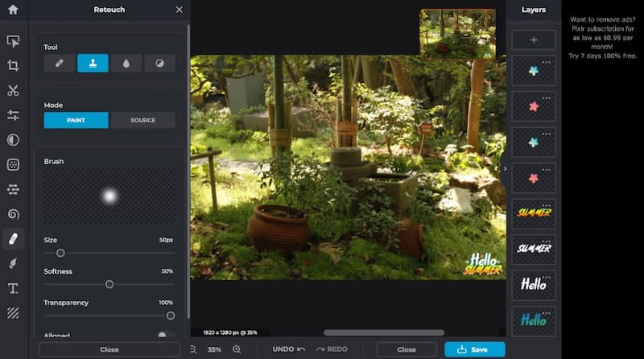Add a new layer with plus button
The image size is (644, 359).
(534, 39)
